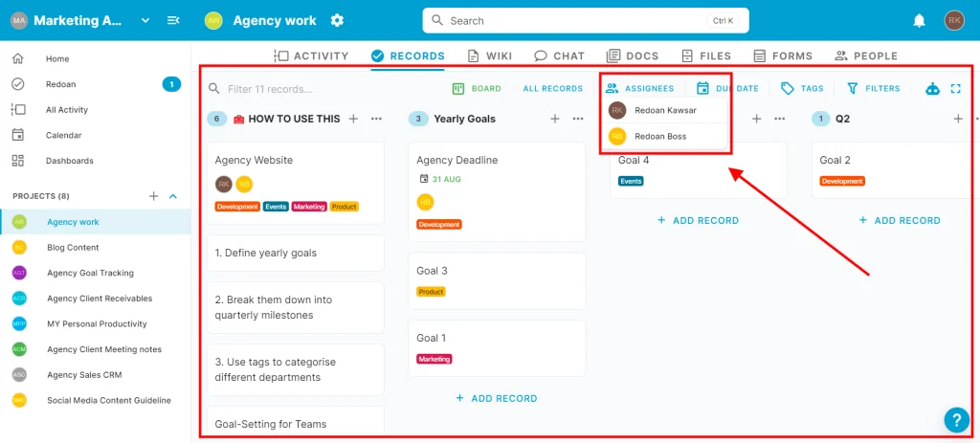Collapse the Projects list chevron
The image size is (980, 443).
(x=173, y=196)
